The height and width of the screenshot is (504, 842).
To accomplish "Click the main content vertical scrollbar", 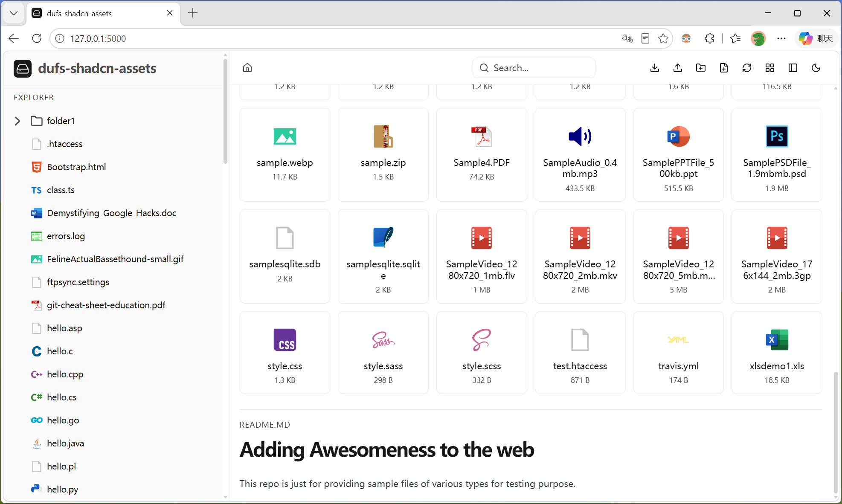I will [x=836, y=432].
